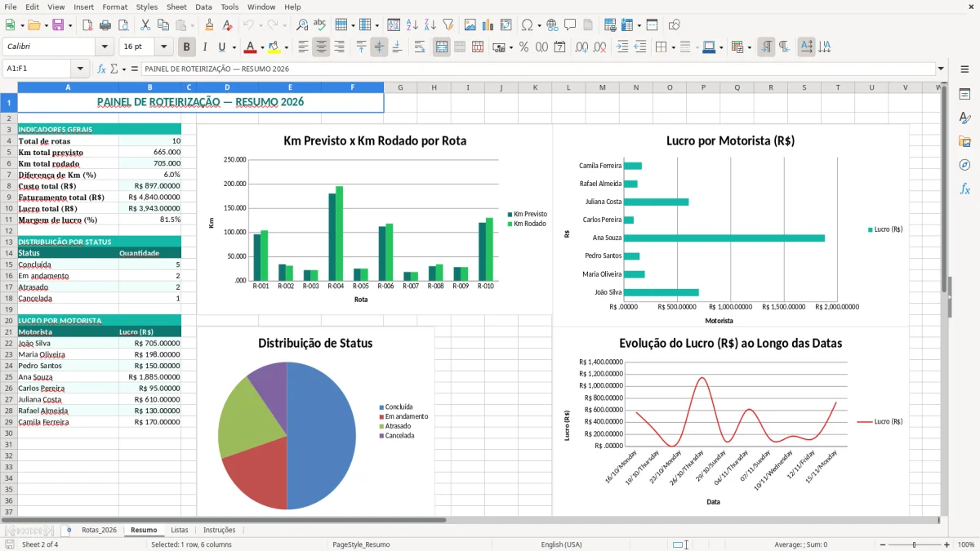This screenshot has height=551, width=980.
Task: Toggle the AutoFilter funnel icon
Action: (448, 25)
